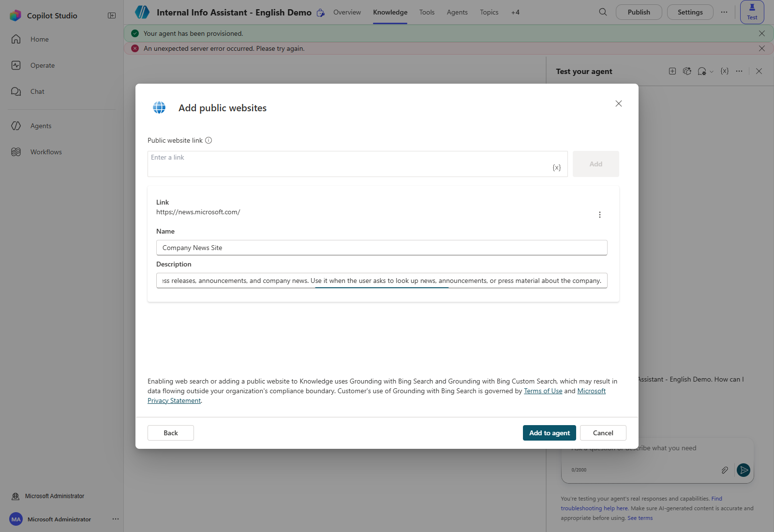Viewport: 774px width, 532px height.
Task: Toggle the Test pane button
Action: (x=752, y=12)
